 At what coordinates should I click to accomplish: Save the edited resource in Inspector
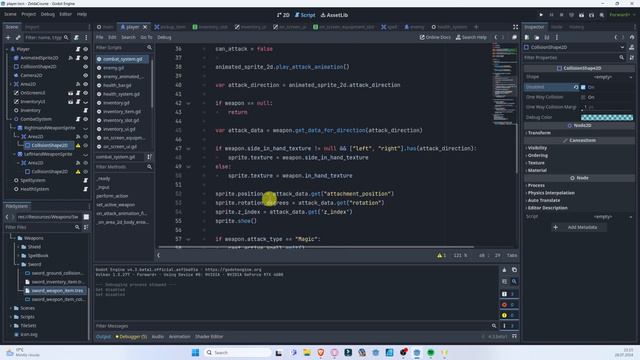547,37
